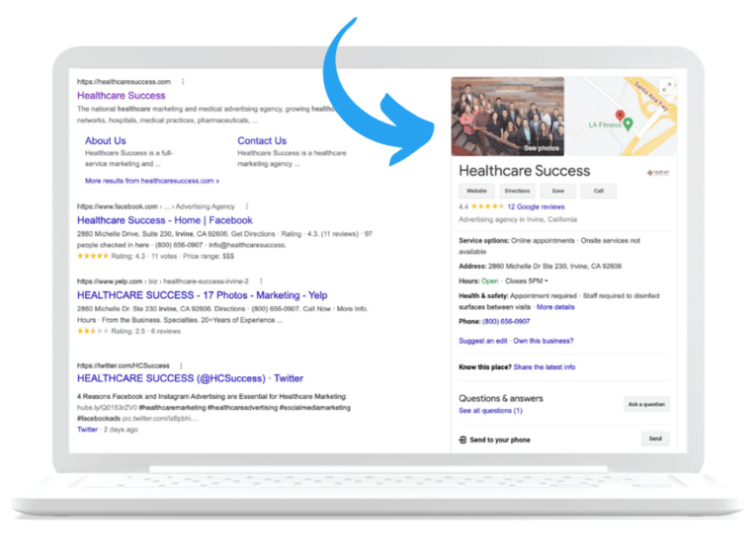
Task: Click the Ask a question button
Action: coord(646,404)
